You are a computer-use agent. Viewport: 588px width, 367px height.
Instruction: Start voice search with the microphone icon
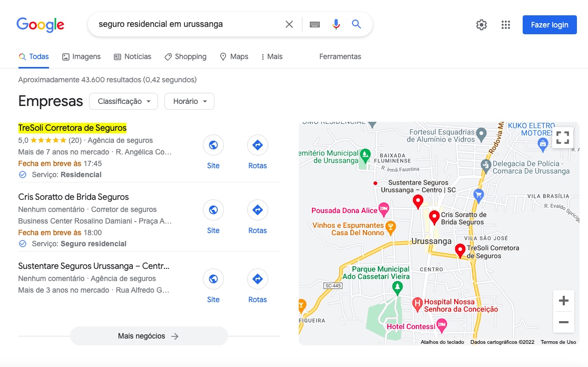coord(336,24)
